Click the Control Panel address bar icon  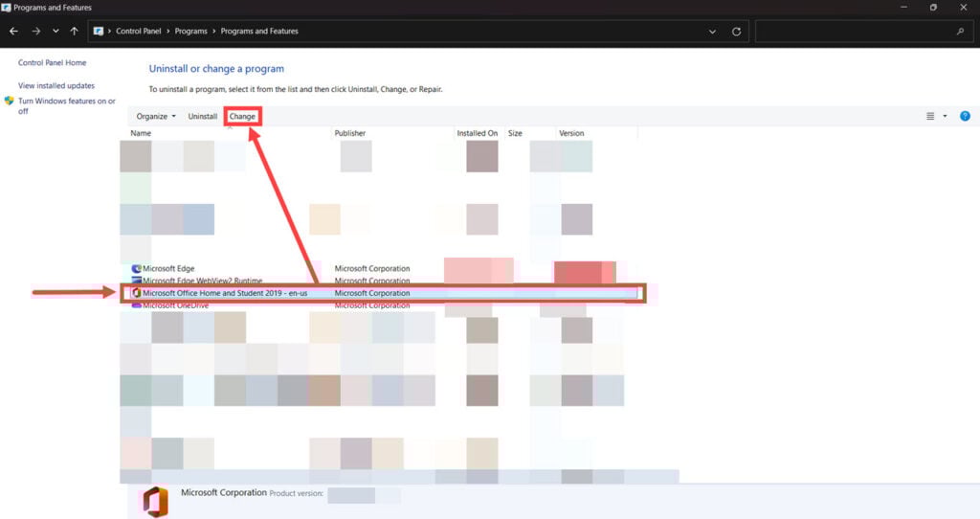click(99, 32)
